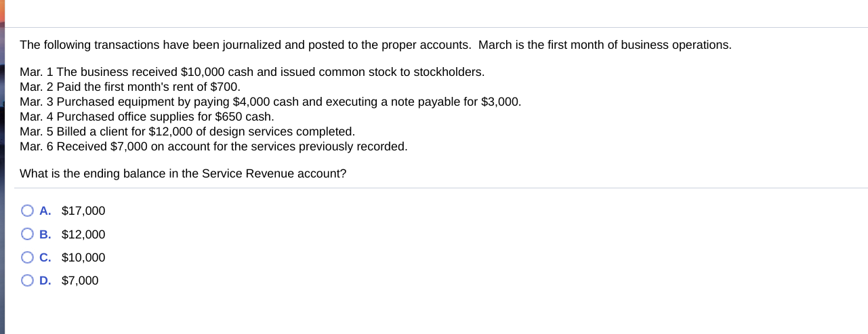Click the $7,000 answer text
This screenshot has height=334, width=868.
click(x=80, y=280)
